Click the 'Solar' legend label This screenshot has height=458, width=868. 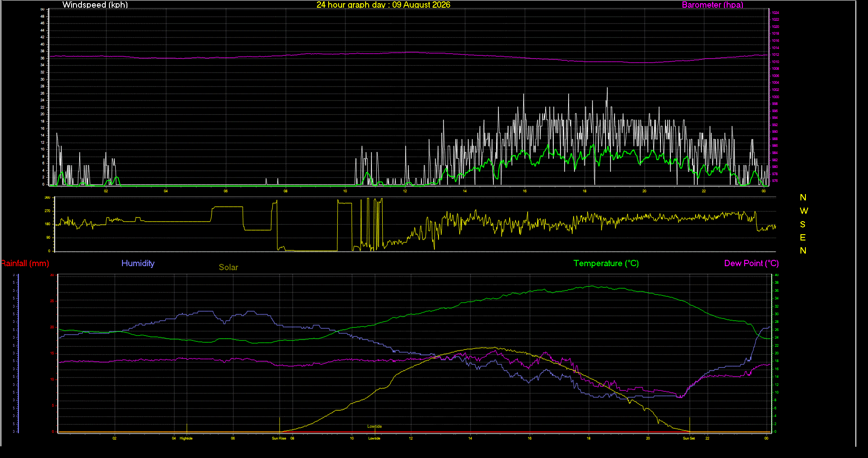pyautogui.click(x=228, y=268)
